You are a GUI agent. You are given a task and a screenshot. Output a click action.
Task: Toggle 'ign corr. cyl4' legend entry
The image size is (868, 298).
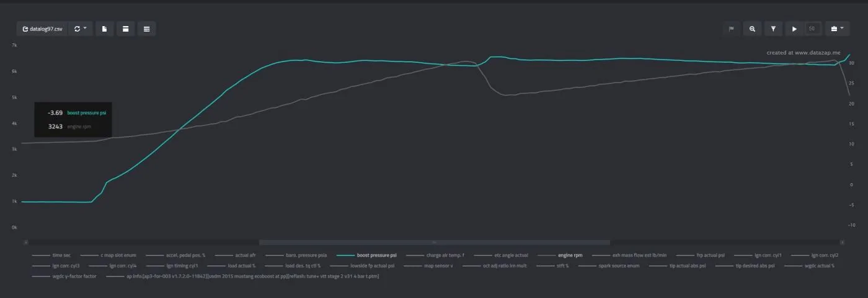coord(113,265)
